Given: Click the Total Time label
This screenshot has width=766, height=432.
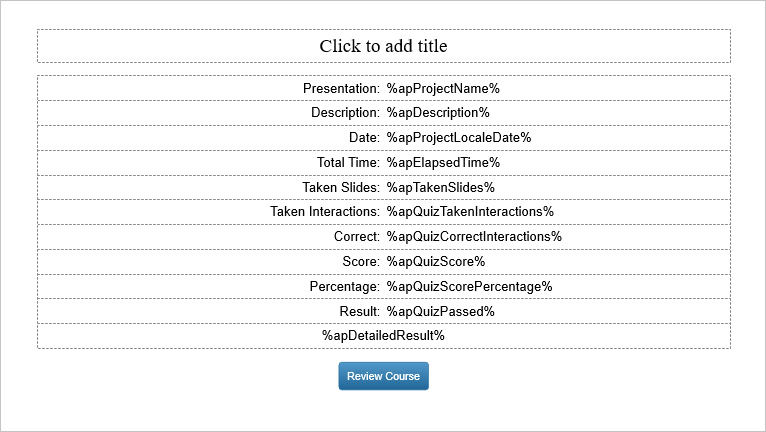Looking at the screenshot, I should pos(348,162).
